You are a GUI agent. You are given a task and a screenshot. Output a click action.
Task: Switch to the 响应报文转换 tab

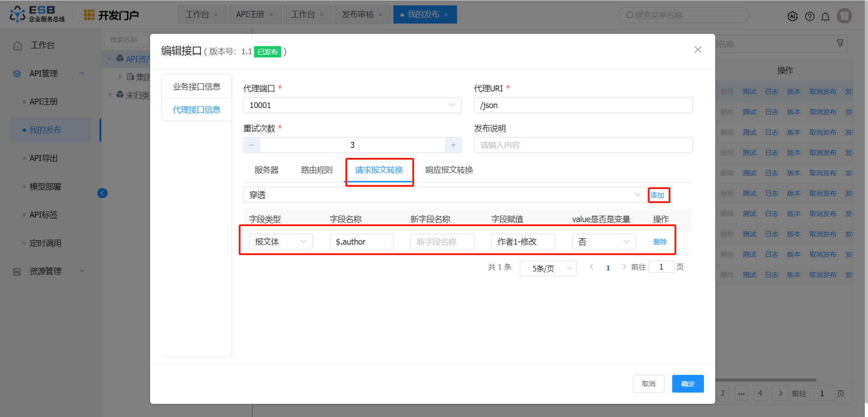449,170
